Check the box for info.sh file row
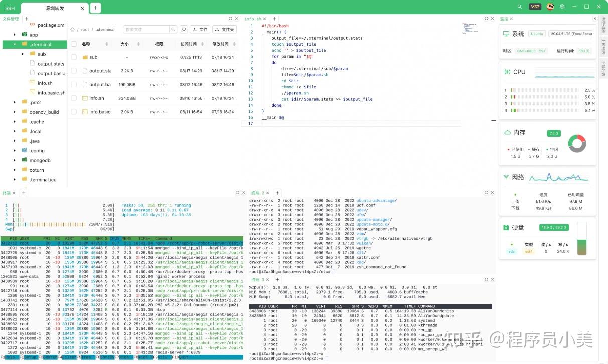Viewport: 608px width, 364px height. click(x=74, y=98)
